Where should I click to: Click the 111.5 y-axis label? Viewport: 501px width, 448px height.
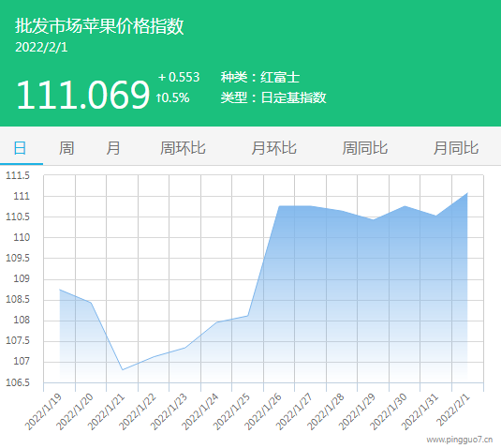[18, 175]
